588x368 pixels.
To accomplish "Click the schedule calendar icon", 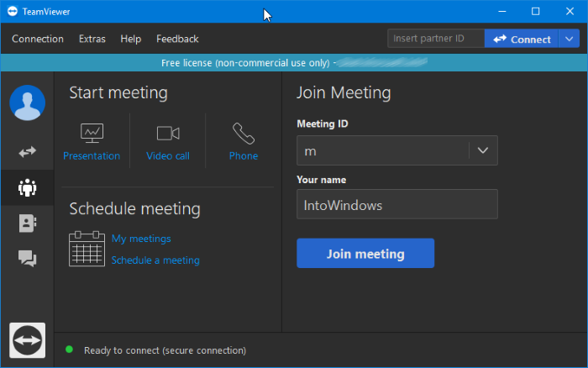I will [x=87, y=249].
